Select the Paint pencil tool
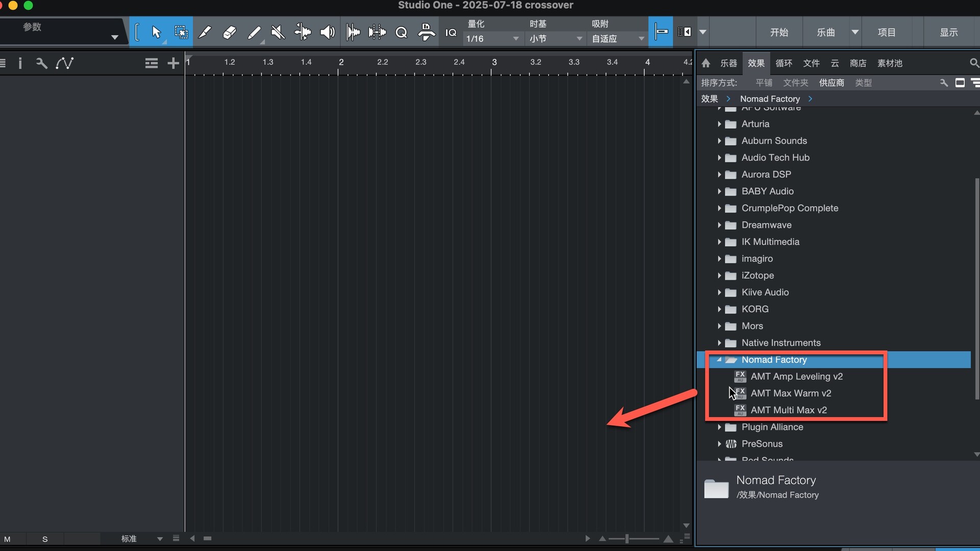 [x=254, y=32]
